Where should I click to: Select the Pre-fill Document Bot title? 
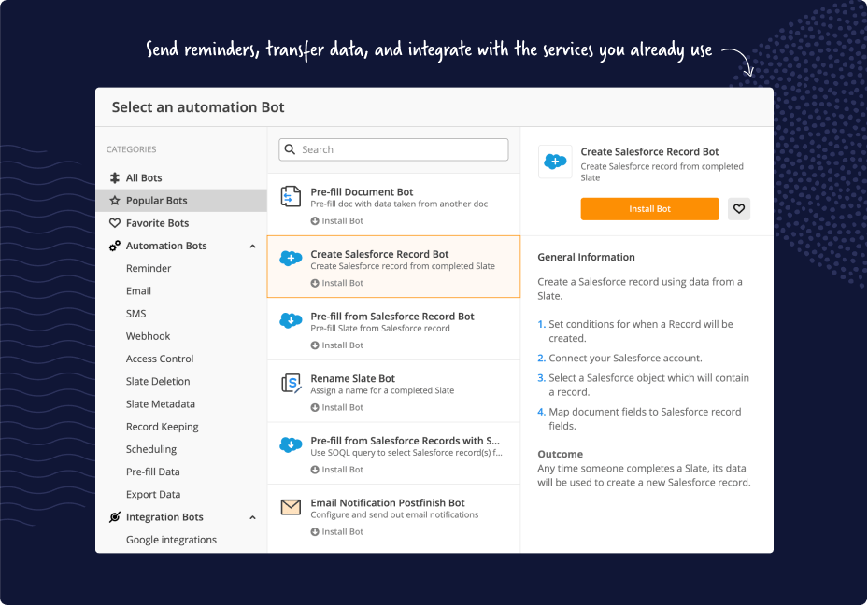pyautogui.click(x=362, y=192)
